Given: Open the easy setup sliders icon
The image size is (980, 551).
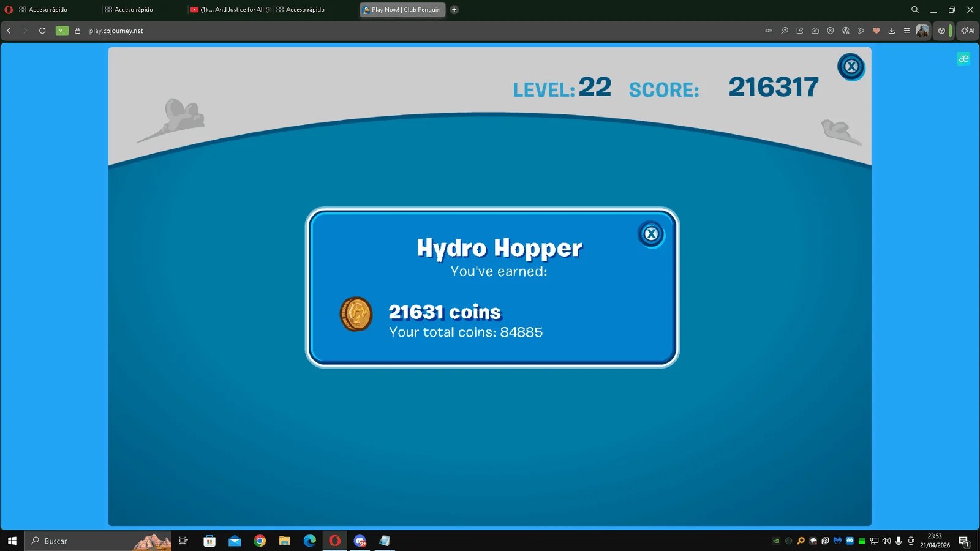Looking at the screenshot, I should 907,31.
